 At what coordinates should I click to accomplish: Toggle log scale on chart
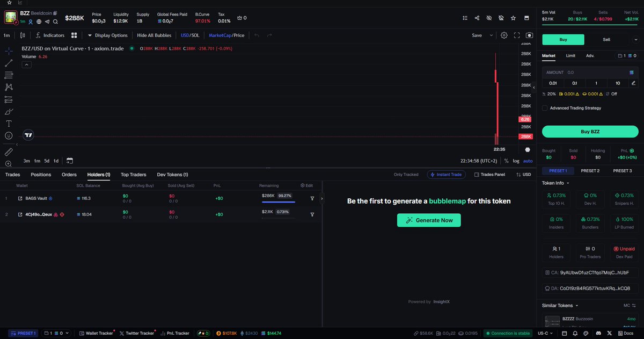(516, 161)
